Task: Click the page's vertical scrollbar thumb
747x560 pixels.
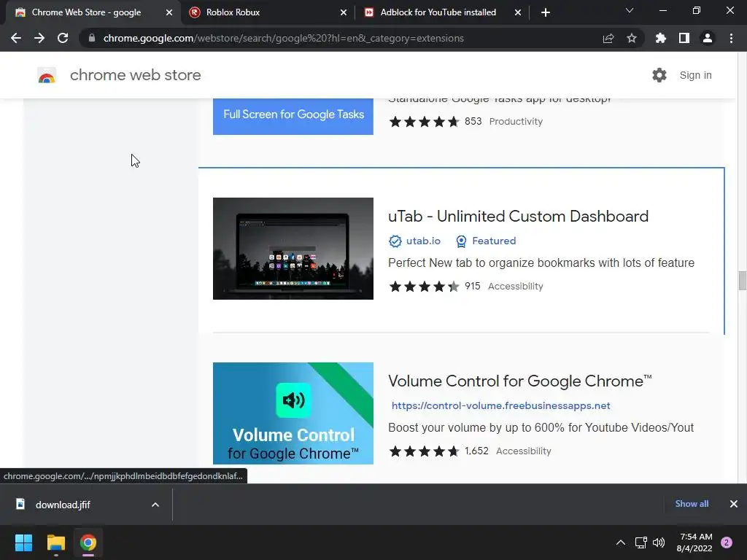Action: click(742, 281)
